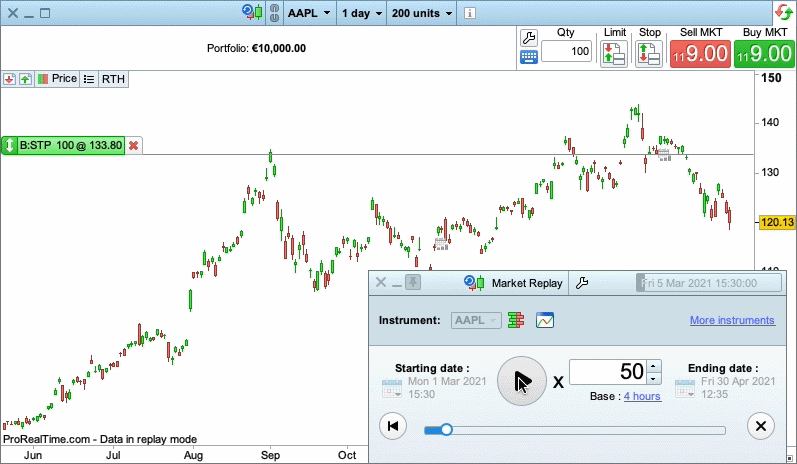This screenshot has height=464, width=797.
Task: Click the speed multiplier field showing 50
Action: click(608, 372)
